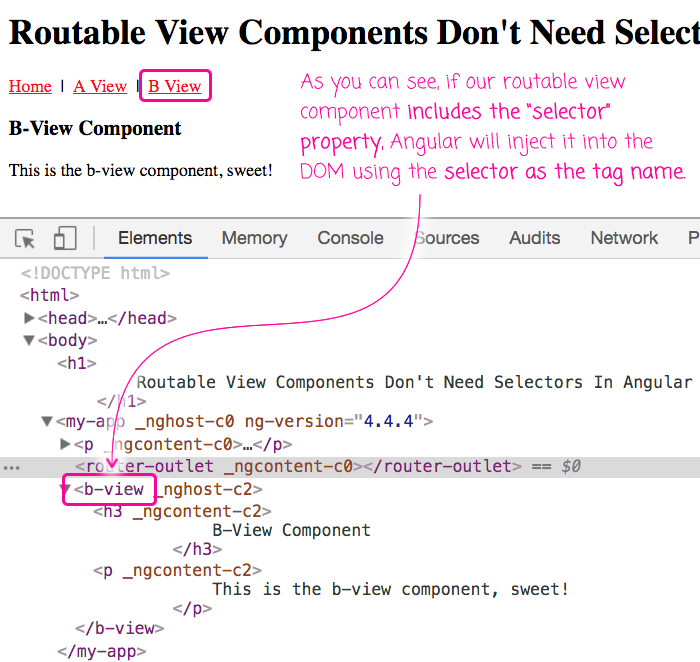Viewport: 700px width, 662px height.
Task: Collapse the my-app element node
Action: [x=47, y=422]
